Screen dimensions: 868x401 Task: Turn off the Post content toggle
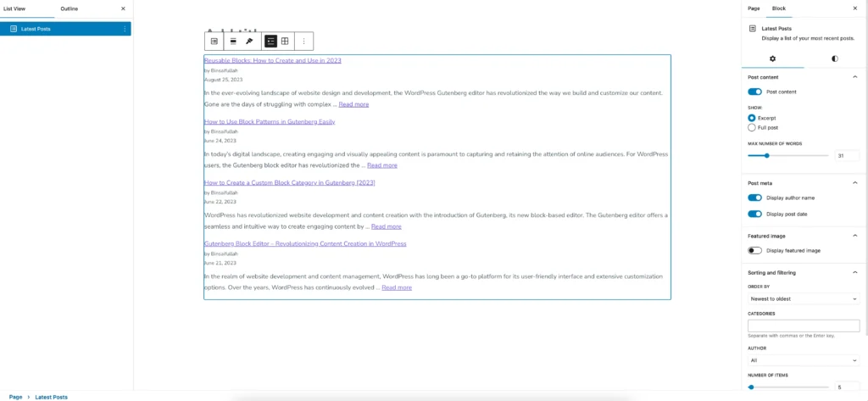754,92
